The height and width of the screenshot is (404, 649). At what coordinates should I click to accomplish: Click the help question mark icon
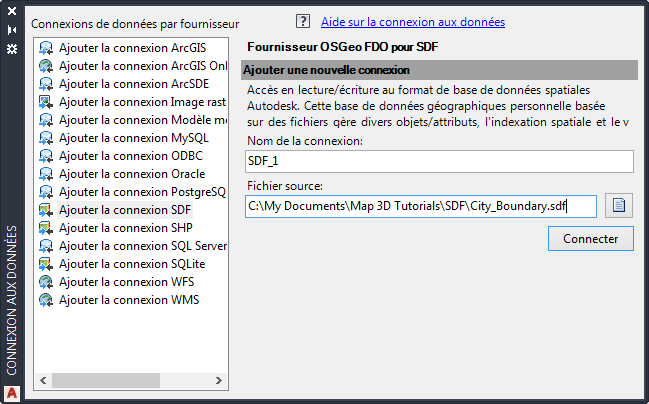tap(303, 21)
